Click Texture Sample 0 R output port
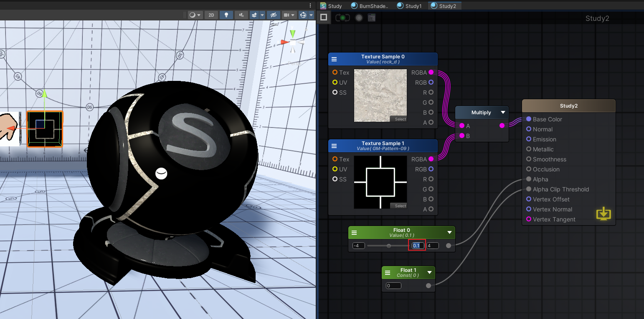The width and height of the screenshot is (644, 319). [x=431, y=93]
